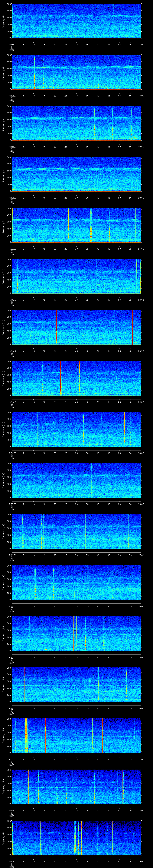Viewport: 153px width, 868px height.
Task: Click the '17:32:00' start time label
Action: point(12,861)
